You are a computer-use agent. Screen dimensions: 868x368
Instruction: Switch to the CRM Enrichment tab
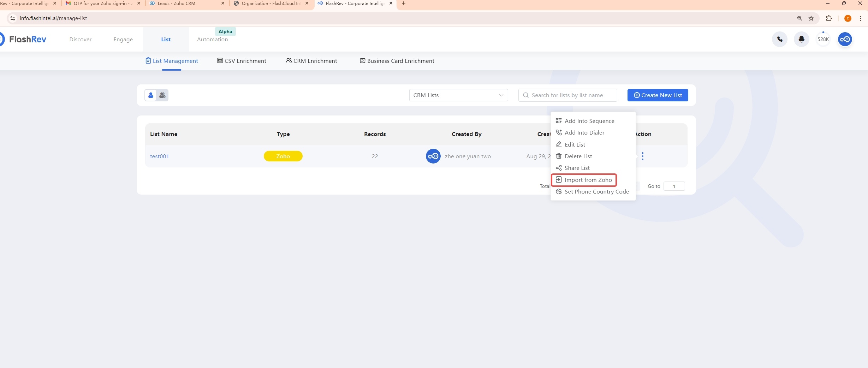(311, 61)
